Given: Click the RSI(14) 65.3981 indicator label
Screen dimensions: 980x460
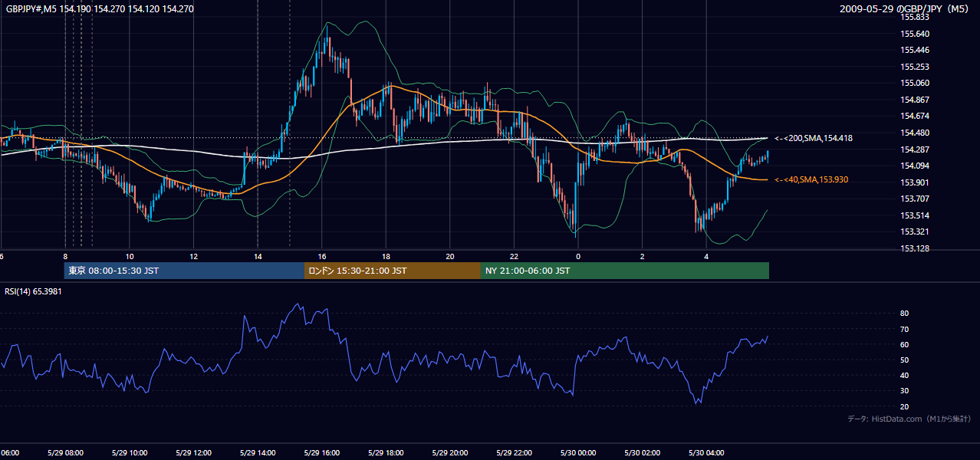Looking at the screenshot, I should (x=33, y=291).
